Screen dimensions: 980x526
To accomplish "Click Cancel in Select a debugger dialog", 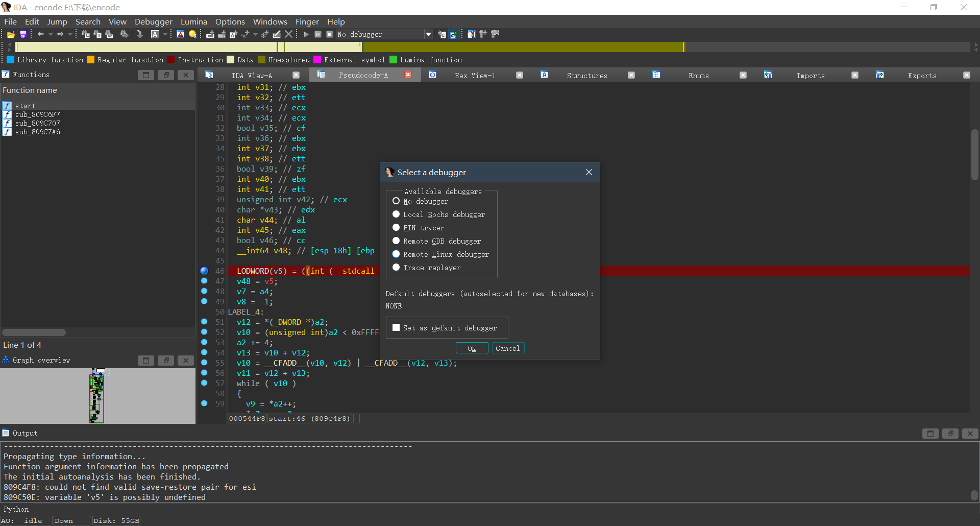I will pyautogui.click(x=508, y=348).
